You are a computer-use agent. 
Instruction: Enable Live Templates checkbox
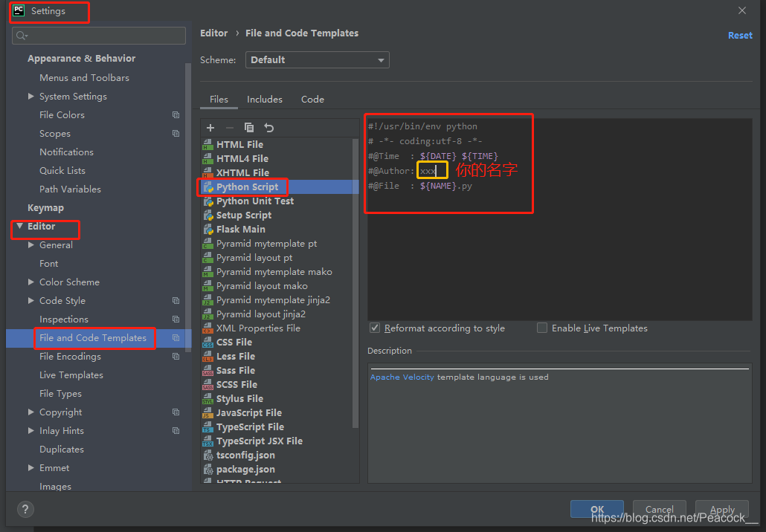[x=541, y=328]
